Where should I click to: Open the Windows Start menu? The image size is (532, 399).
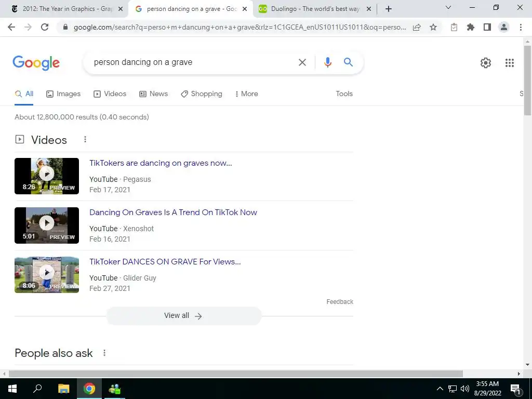coord(12,389)
